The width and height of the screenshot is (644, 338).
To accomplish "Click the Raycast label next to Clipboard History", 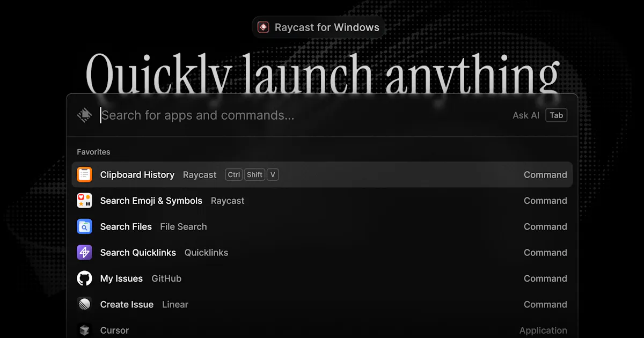I will pos(200,175).
